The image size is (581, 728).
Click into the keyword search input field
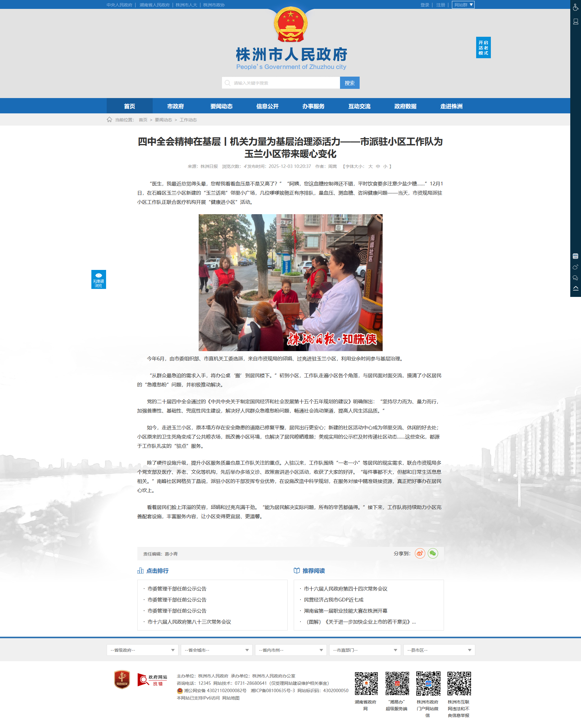point(284,83)
